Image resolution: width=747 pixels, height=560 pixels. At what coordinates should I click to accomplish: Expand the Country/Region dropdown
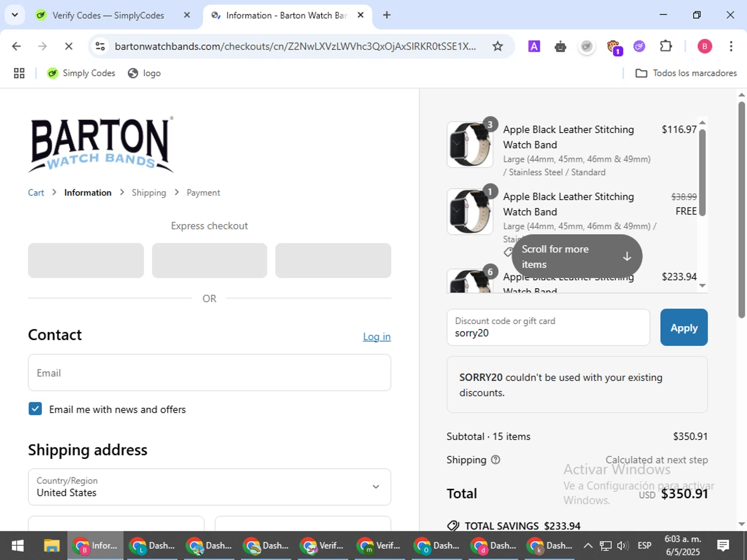coord(210,487)
